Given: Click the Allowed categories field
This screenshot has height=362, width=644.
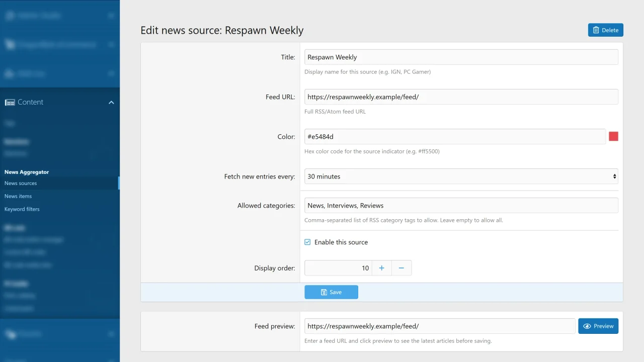Looking at the screenshot, I should (x=461, y=205).
